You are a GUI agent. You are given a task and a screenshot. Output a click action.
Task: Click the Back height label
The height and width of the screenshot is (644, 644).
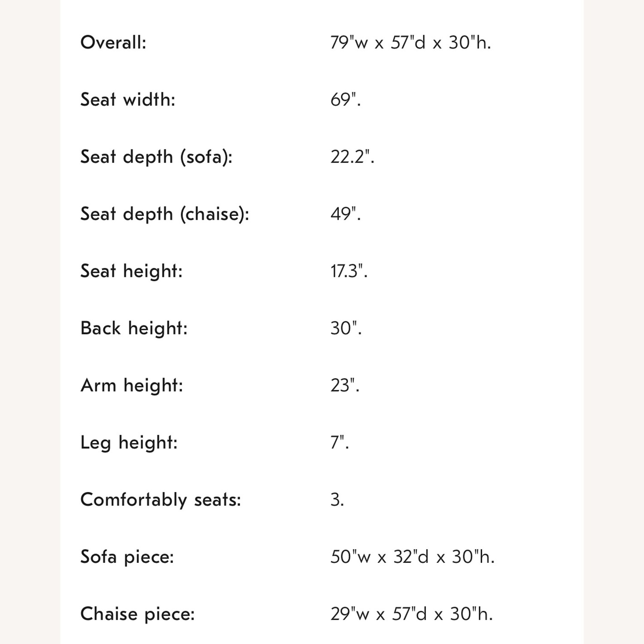(x=134, y=328)
